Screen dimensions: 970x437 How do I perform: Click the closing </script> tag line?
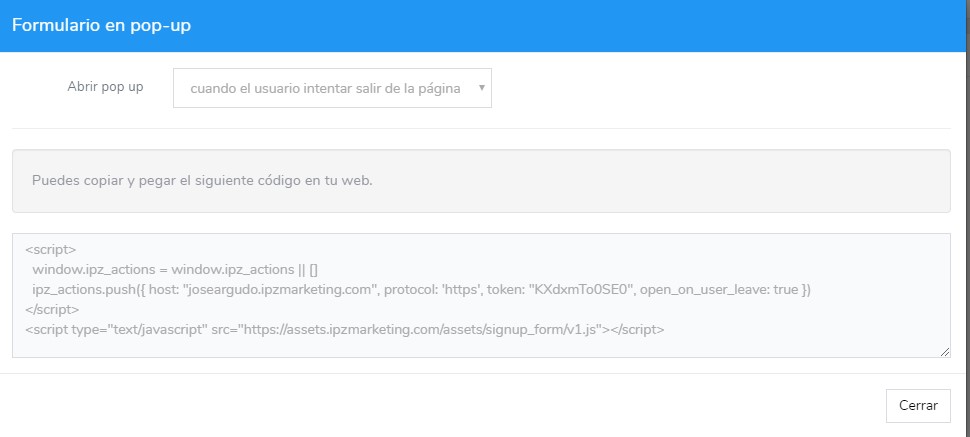point(53,309)
